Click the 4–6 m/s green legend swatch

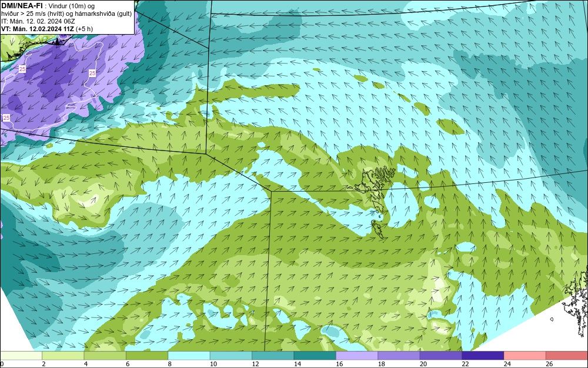point(105,356)
